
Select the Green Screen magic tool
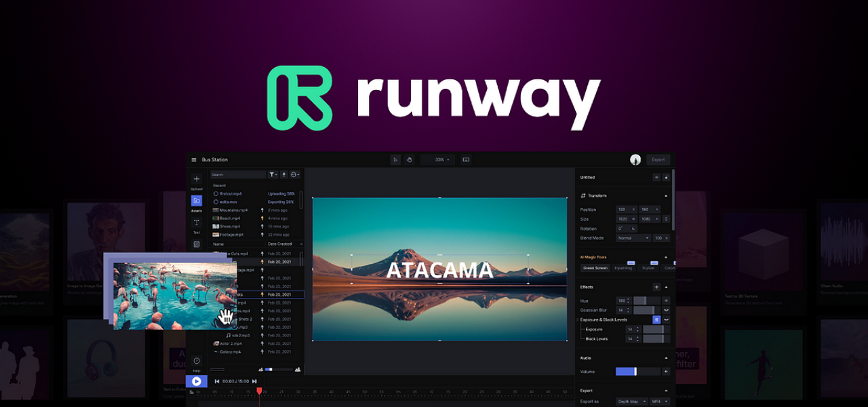pyautogui.click(x=596, y=268)
